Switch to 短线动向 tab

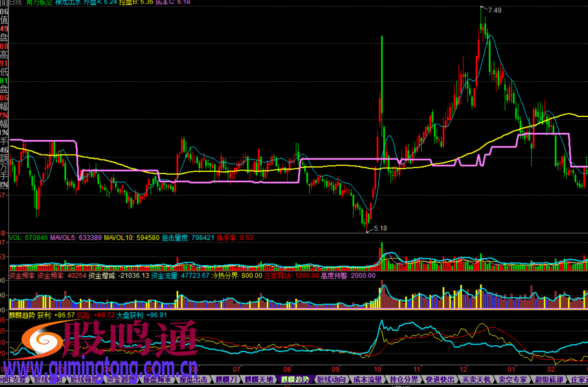point(332,380)
